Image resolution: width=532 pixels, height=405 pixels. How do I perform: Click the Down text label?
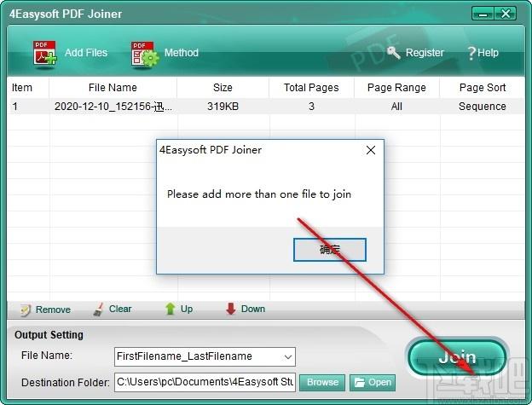tap(253, 309)
